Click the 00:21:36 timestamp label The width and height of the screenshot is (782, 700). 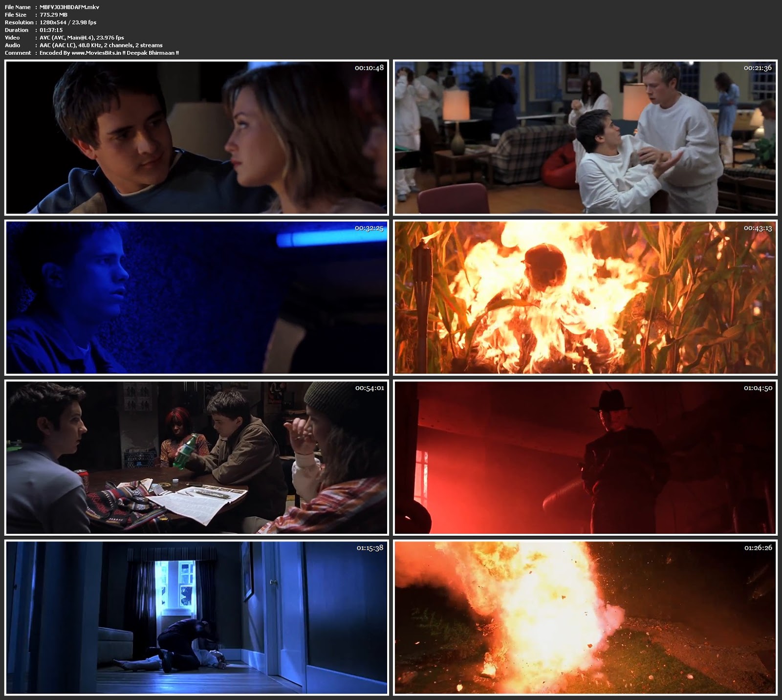tap(758, 68)
